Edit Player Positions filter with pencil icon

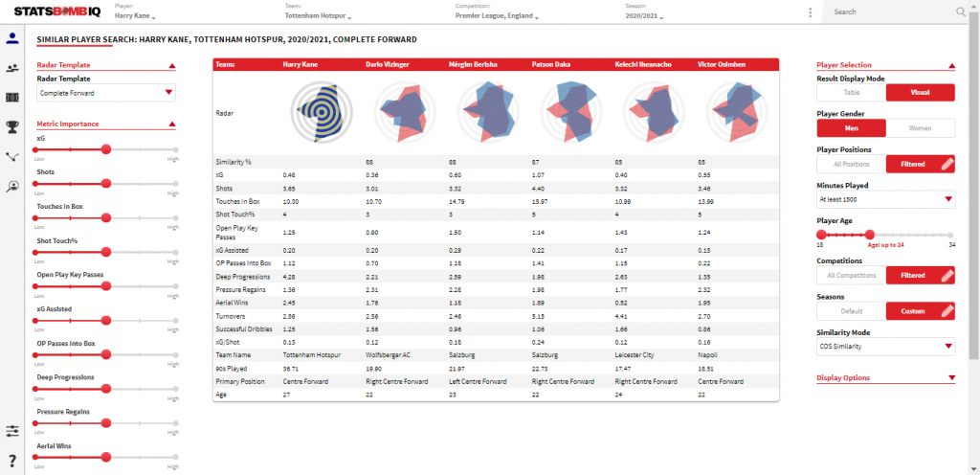[947, 165]
